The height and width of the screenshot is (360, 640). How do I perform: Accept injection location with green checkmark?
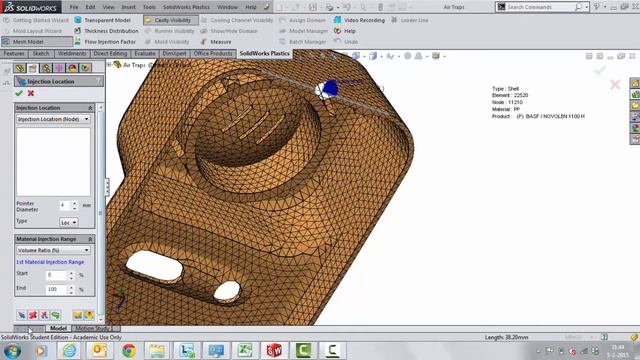[19, 93]
